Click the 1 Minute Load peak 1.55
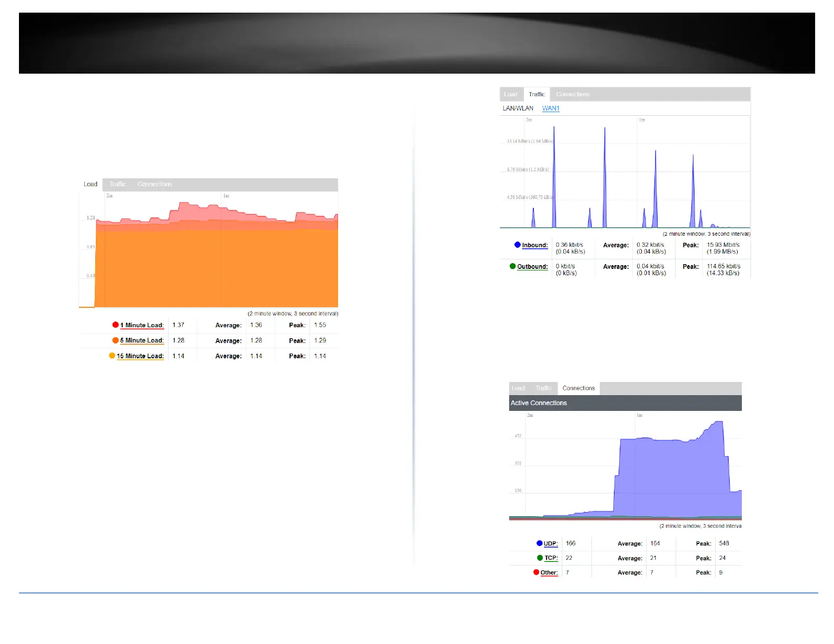 tap(320, 325)
